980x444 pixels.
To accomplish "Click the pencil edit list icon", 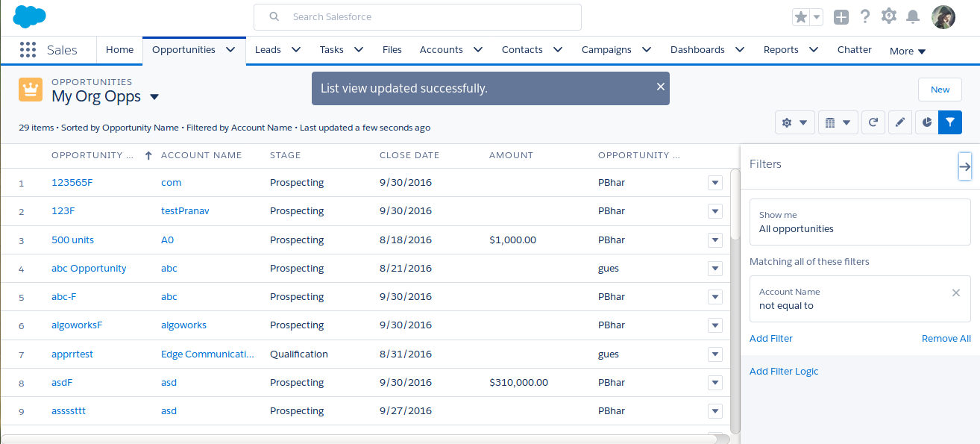I will click(x=899, y=122).
